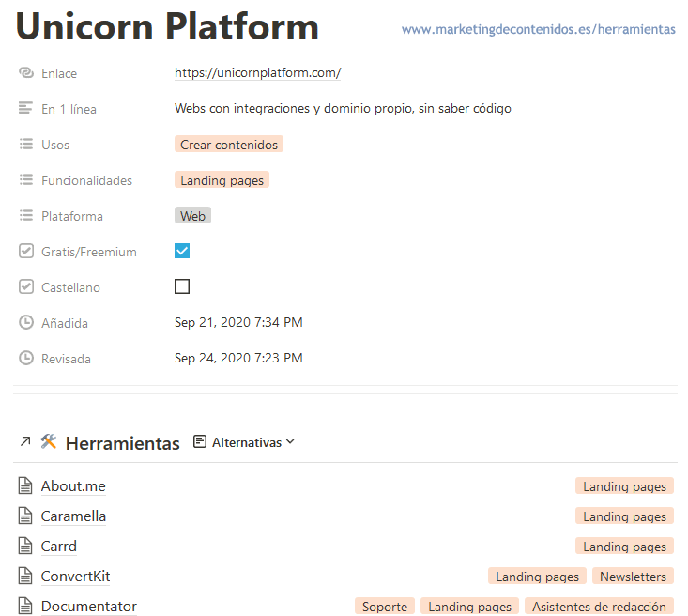Click the list icon next to Plataforma
Viewport: 688px width, 616px height.
tap(26, 215)
